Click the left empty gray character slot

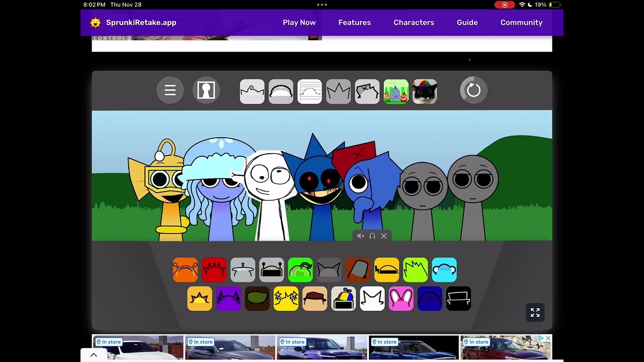point(423,201)
